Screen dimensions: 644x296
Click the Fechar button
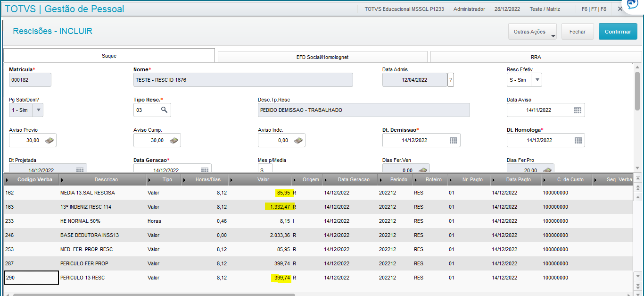578,32
